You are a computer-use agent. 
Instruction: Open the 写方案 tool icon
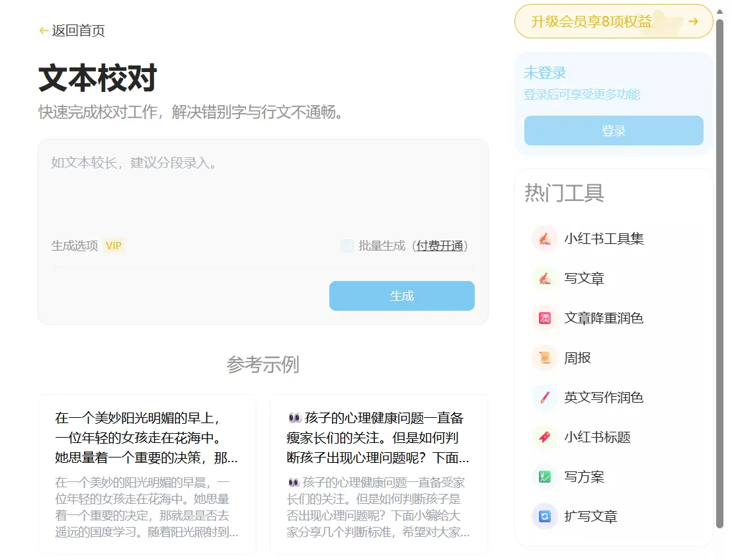[544, 477]
